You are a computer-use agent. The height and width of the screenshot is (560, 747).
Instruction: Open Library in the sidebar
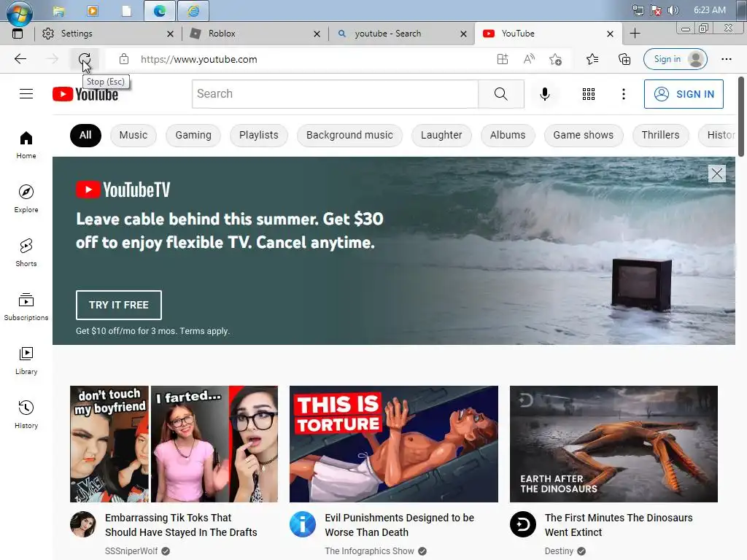pyautogui.click(x=26, y=360)
